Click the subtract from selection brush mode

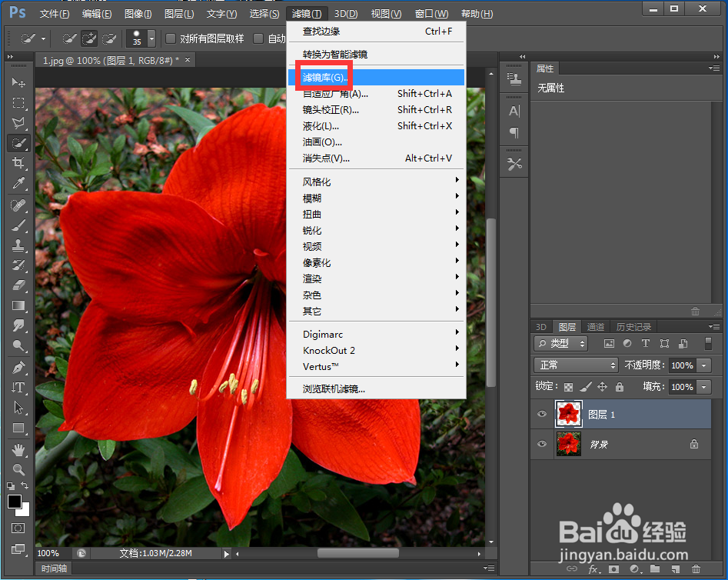(109, 38)
